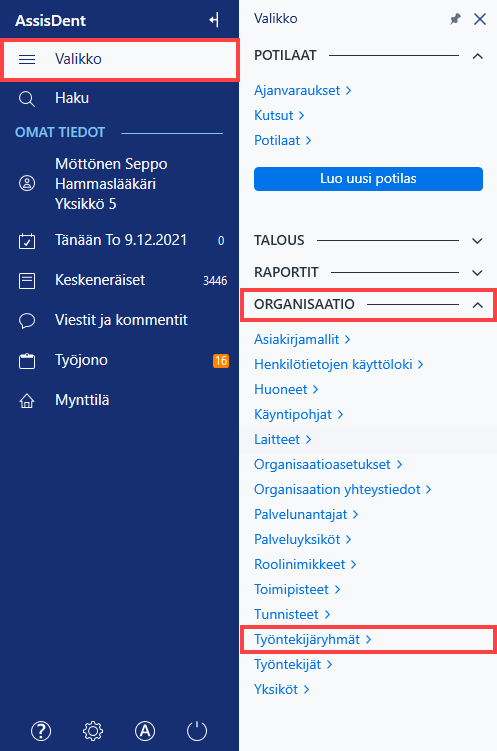The height and width of the screenshot is (751, 497).
Task: Open Viestit ja kommentit
Action: click(121, 320)
